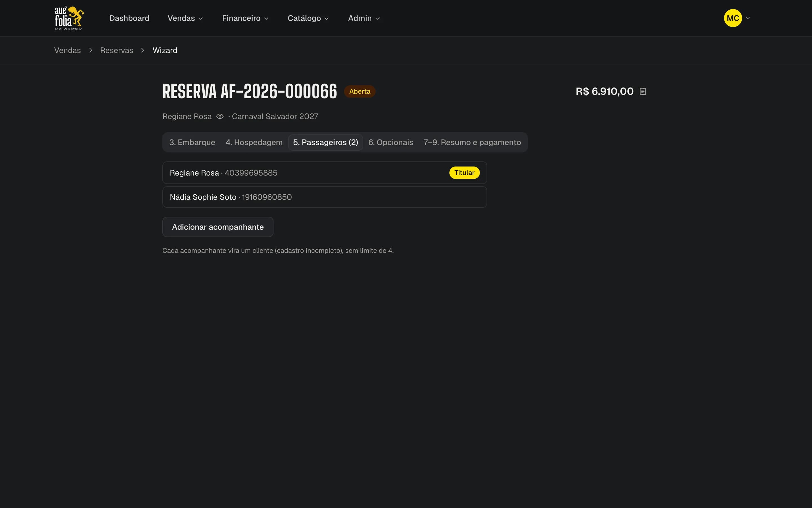
Task: Navigate to Reservas breadcrumb
Action: click(117, 51)
